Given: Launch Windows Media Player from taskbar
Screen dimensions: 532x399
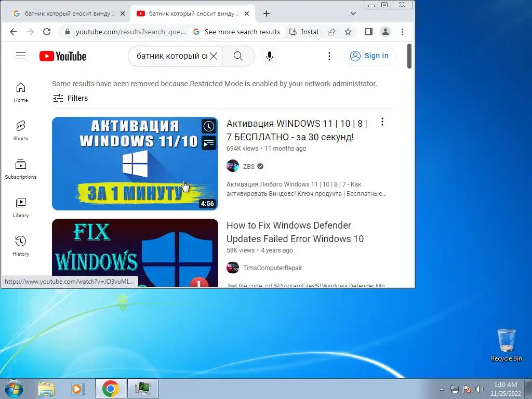Looking at the screenshot, I should pyautogui.click(x=78, y=389).
